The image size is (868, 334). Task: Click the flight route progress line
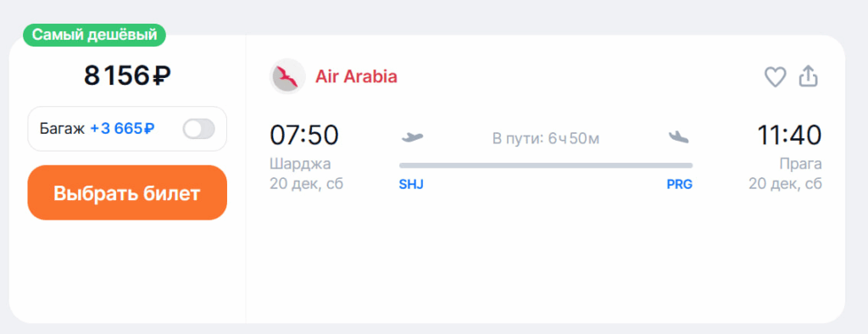pos(546,165)
